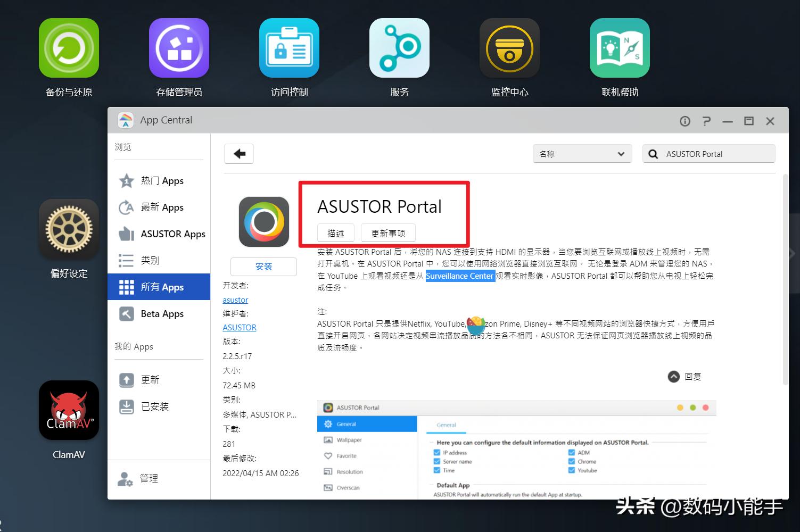The image size is (800, 532).
Task: Click the info icon in App Central titlebar
Action: coord(684,121)
